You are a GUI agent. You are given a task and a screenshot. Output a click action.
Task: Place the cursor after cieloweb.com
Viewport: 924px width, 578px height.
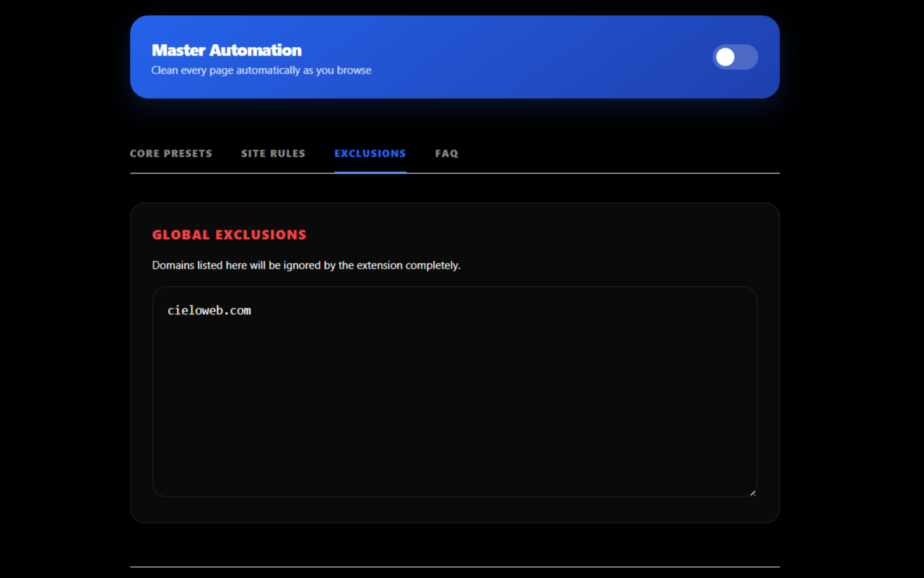pos(252,310)
